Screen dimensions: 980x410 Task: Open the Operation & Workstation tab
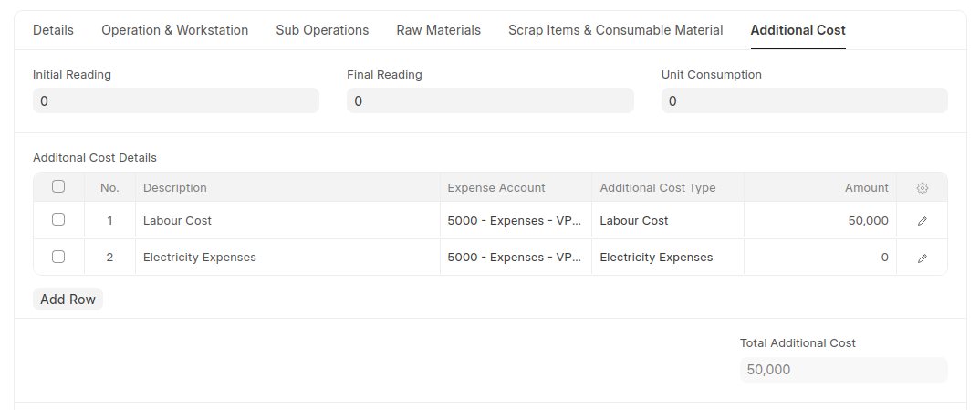[174, 30]
